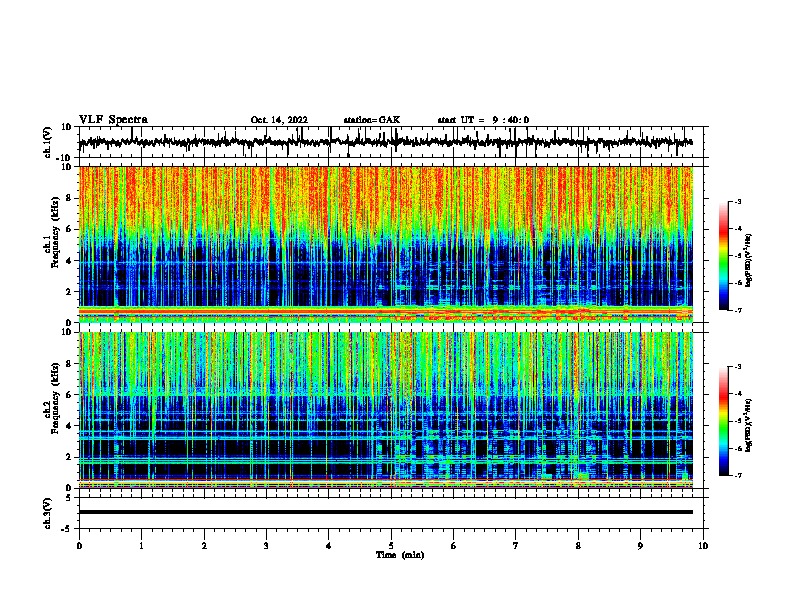Viewport: 792px width, 612px height.
Task: Click the "-3" label on the ch.1 color bar
Action: [x=737, y=201]
